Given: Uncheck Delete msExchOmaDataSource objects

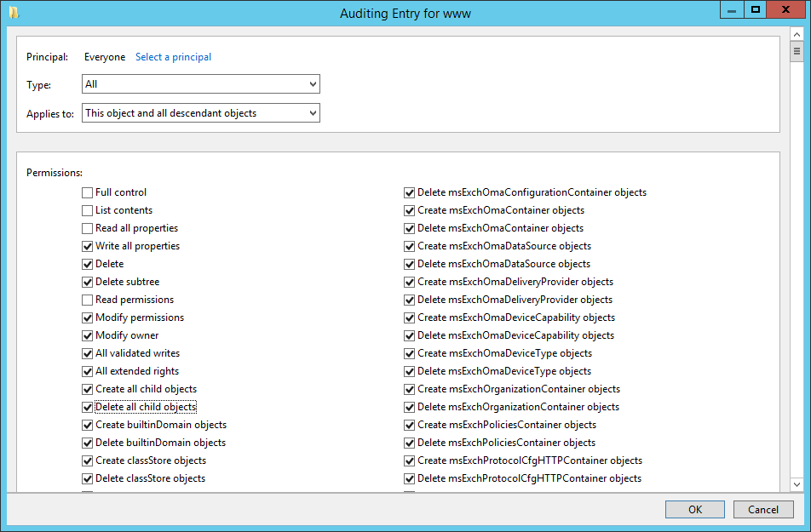Looking at the screenshot, I should [x=409, y=264].
